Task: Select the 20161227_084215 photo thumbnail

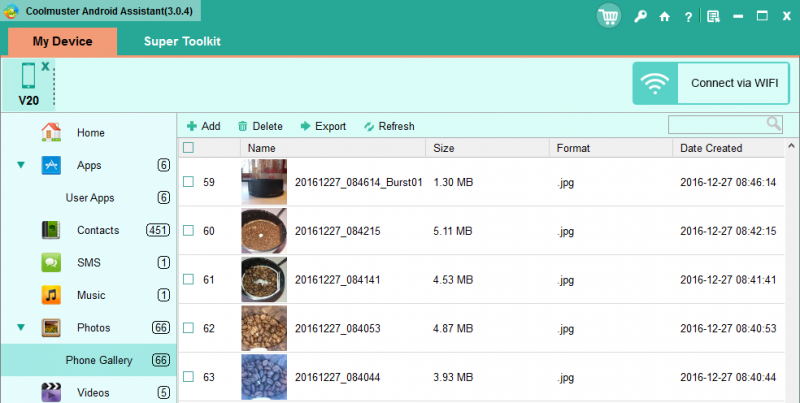Action: pos(264,231)
